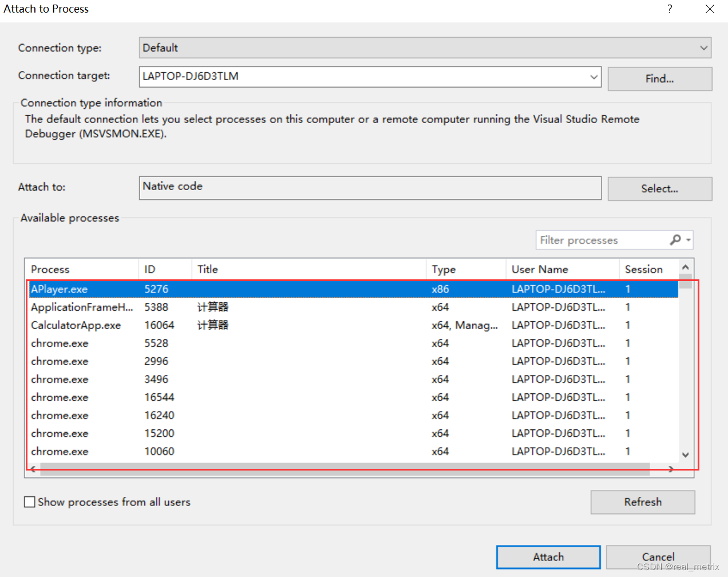728x577 pixels.
Task: Click the Attach to Native code field
Action: (370, 188)
